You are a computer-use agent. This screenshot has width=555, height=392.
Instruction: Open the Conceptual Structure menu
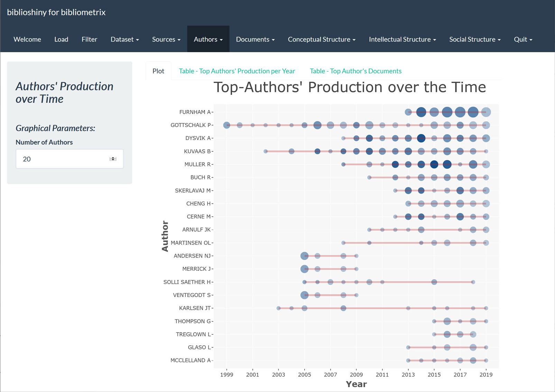coord(321,39)
